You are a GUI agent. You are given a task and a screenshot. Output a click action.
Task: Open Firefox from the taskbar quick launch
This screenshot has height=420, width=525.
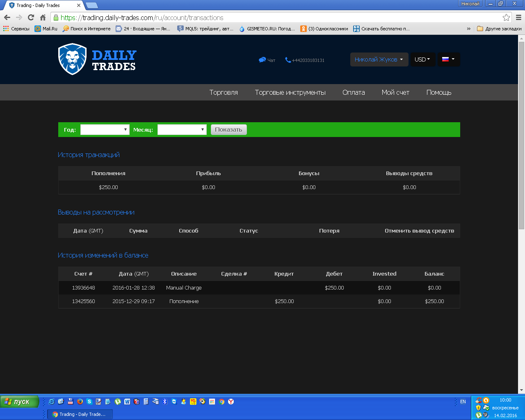tap(80, 402)
